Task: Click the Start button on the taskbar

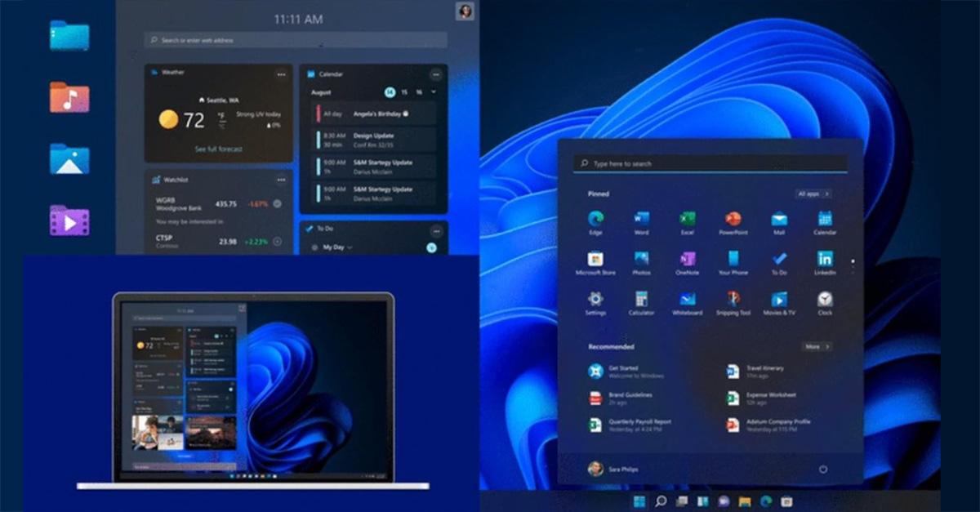Action: [x=639, y=501]
